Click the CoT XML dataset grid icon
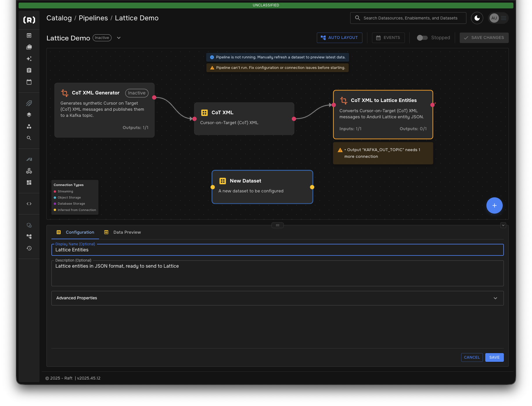The image size is (532, 406). 204,113
